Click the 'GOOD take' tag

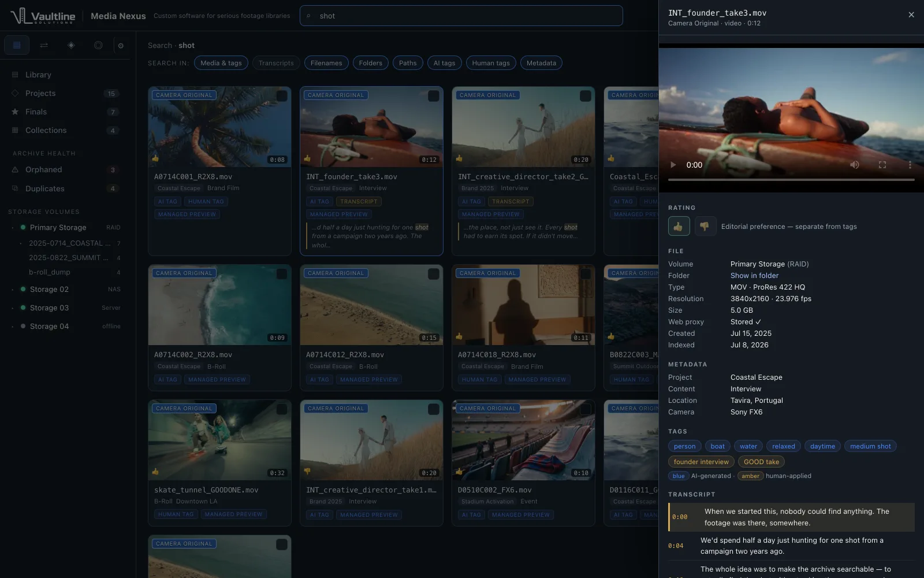point(761,462)
